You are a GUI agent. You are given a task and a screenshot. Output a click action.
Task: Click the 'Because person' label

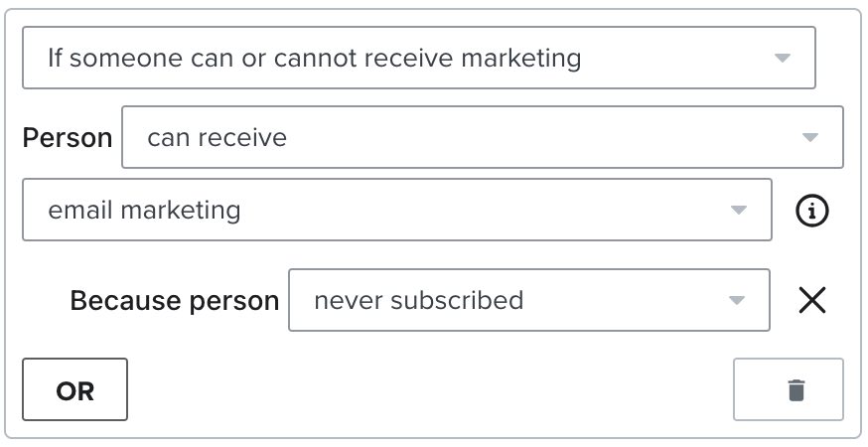(175, 300)
